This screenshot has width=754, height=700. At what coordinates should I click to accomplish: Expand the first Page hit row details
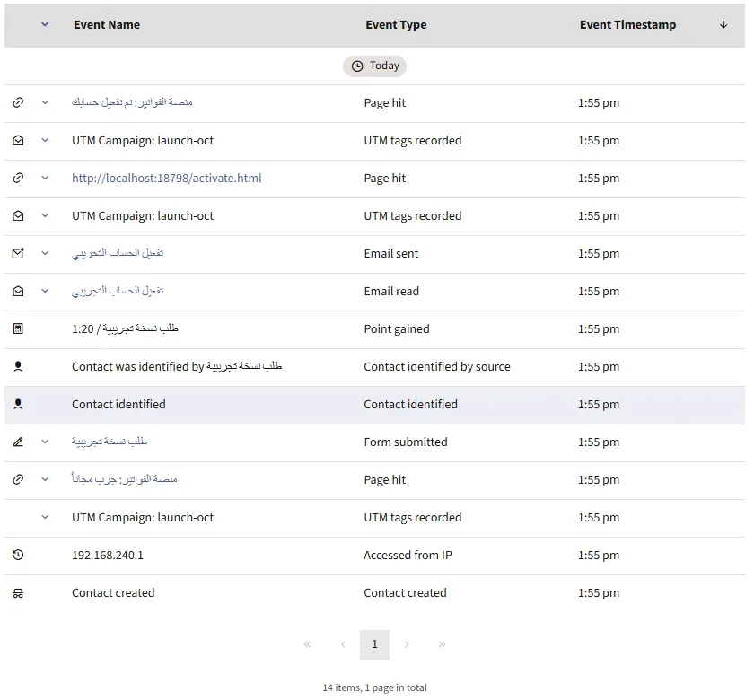tap(45, 102)
